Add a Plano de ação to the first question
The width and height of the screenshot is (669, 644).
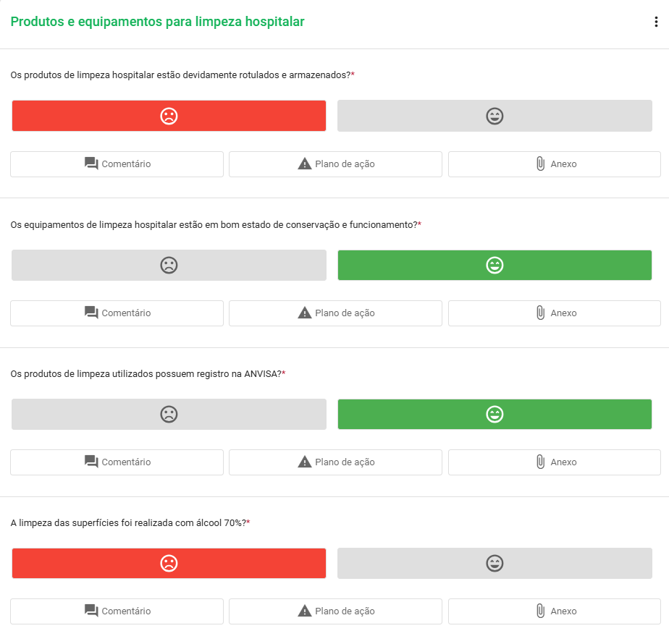click(x=335, y=164)
